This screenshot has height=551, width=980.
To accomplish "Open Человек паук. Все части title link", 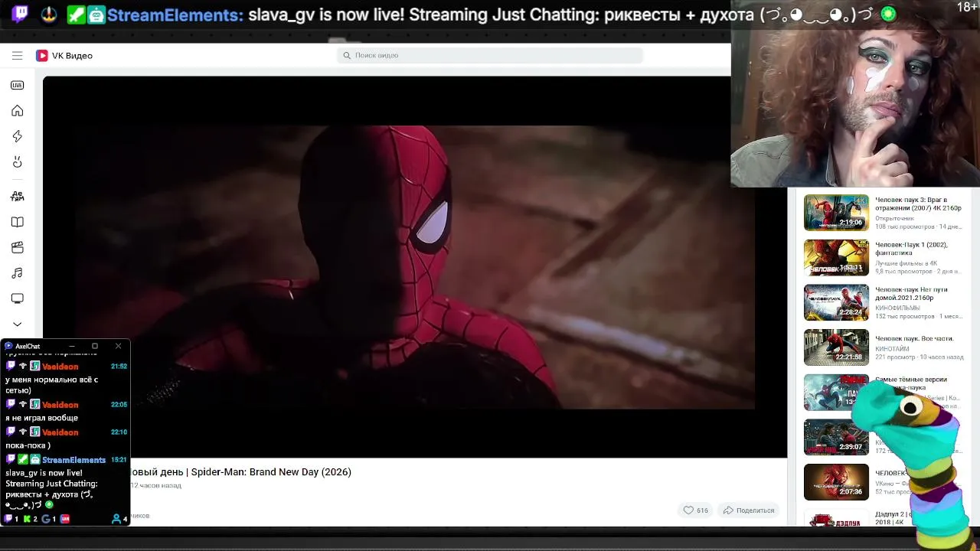I will click(x=914, y=338).
